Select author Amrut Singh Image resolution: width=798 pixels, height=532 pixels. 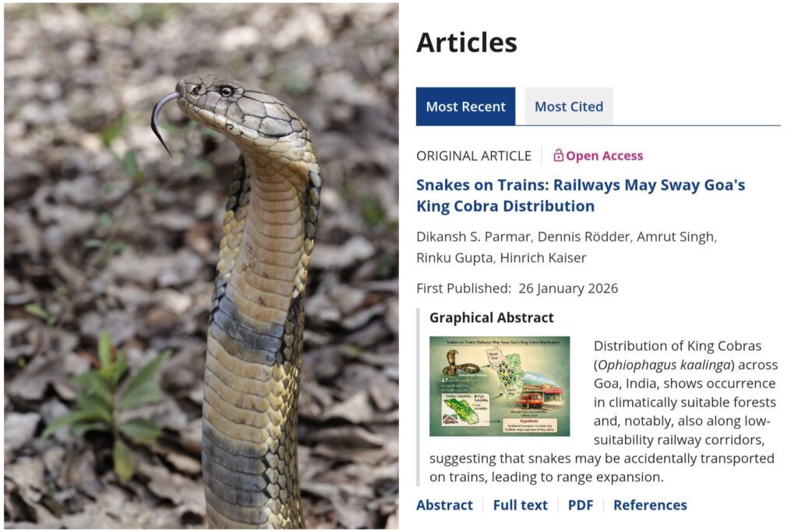[676, 237]
